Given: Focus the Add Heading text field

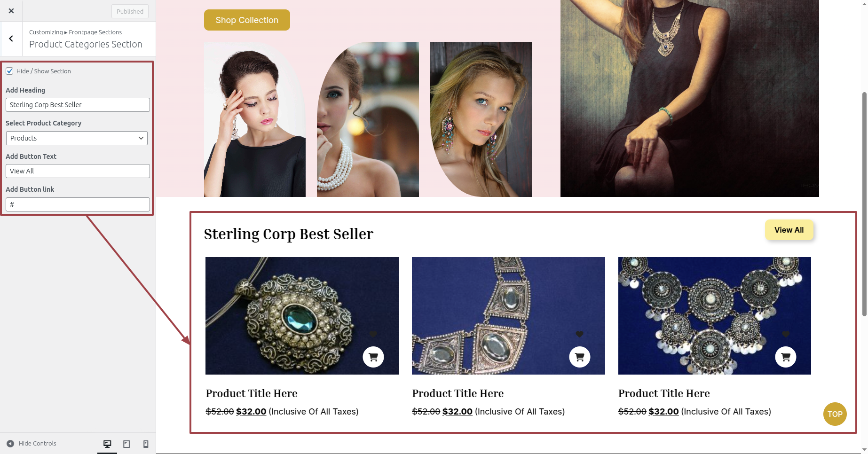Looking at the screenshot, I should [x=78, y=105].
